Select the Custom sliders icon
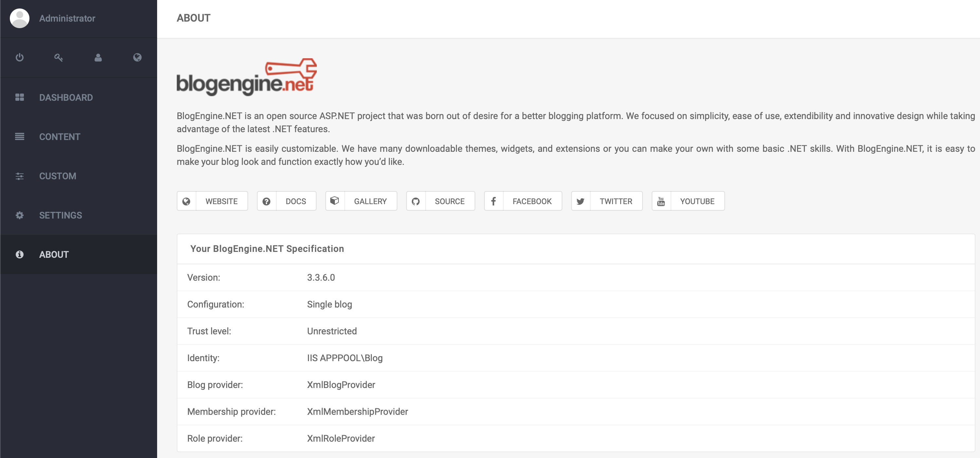 pyautogui.click(x=19, y=176)
